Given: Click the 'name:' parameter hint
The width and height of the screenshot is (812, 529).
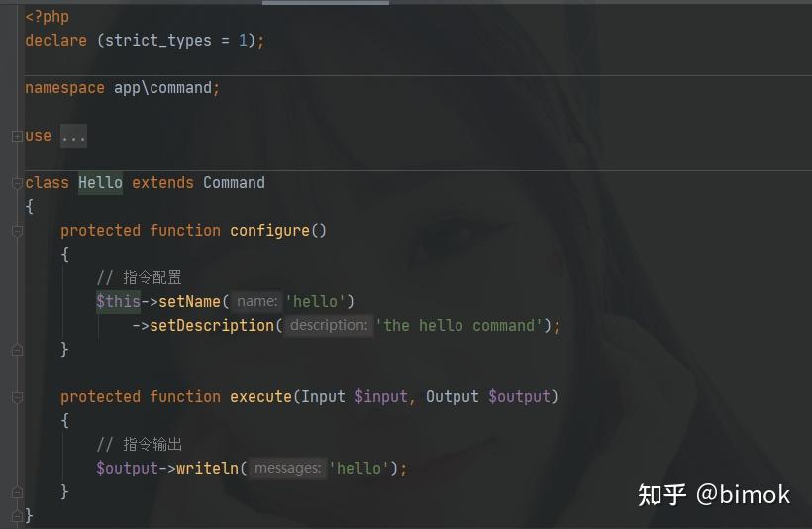Looking at the screenshot, I should pos(256,301).
